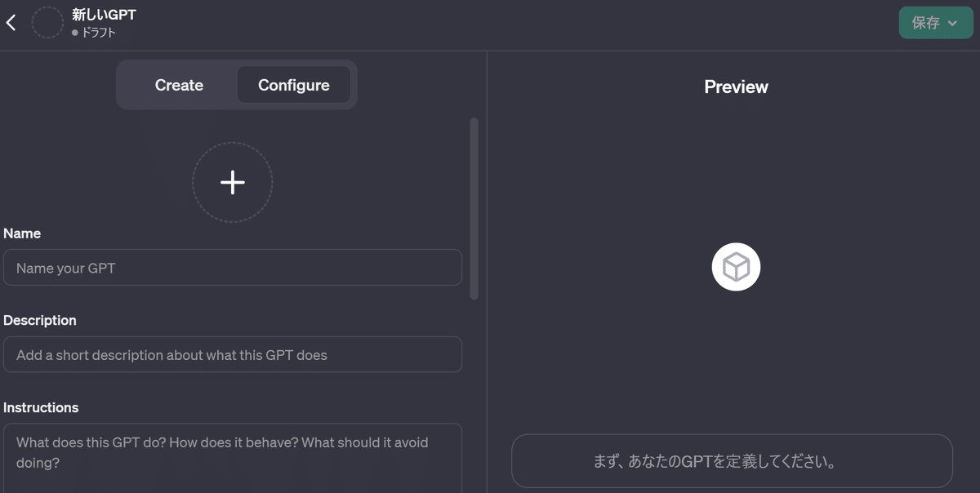This screenshot has height=493, width=980.
Task: Click into the Instructions text area
Action: [x=233, y=458]
